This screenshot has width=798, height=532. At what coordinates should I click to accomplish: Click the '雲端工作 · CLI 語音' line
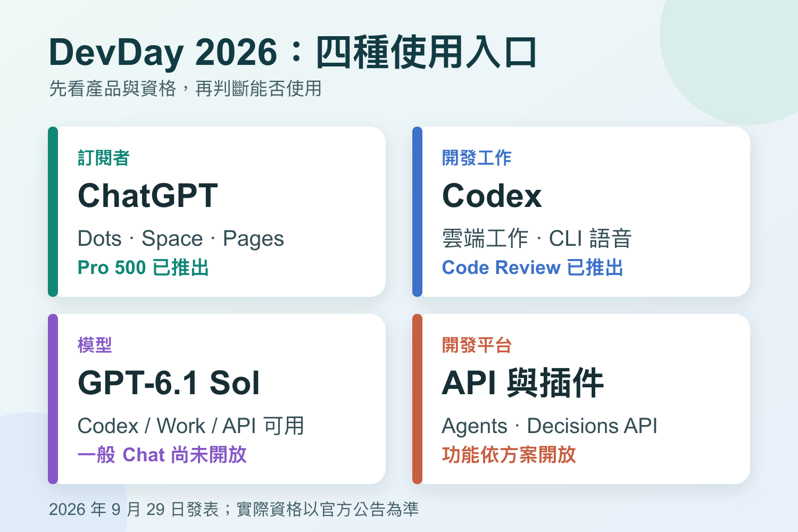click(x=537, y=239)
